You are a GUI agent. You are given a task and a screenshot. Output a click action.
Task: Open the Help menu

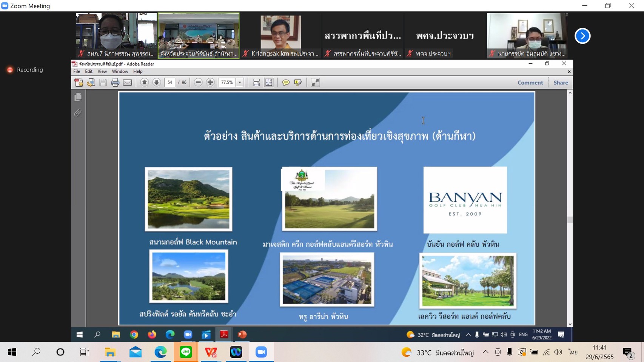138,71
